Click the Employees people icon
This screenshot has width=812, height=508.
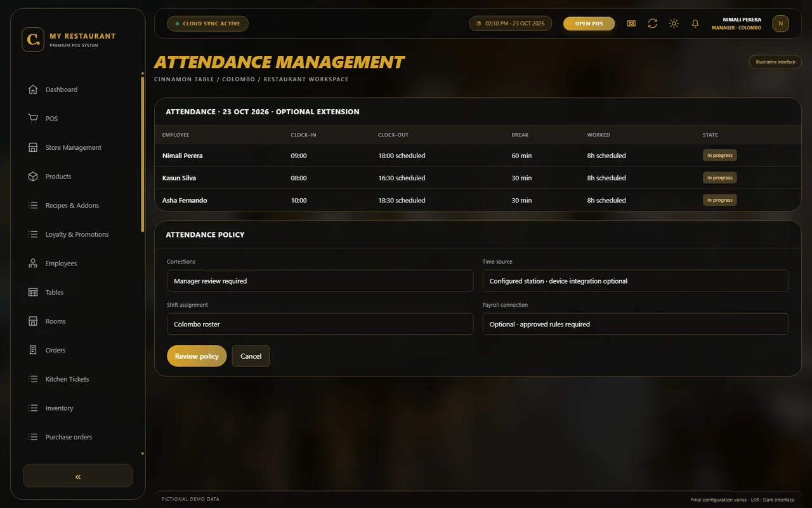[x=33, y=264]
